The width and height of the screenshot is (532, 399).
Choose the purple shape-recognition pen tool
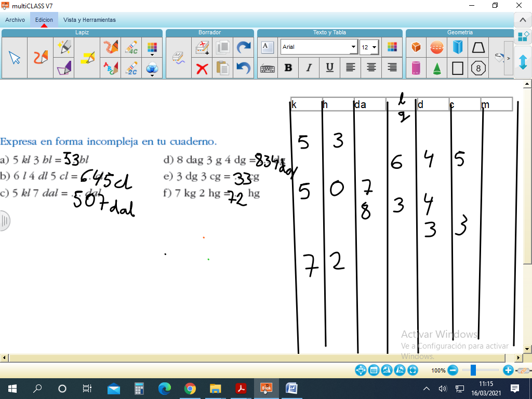click(x=64, y=68)
